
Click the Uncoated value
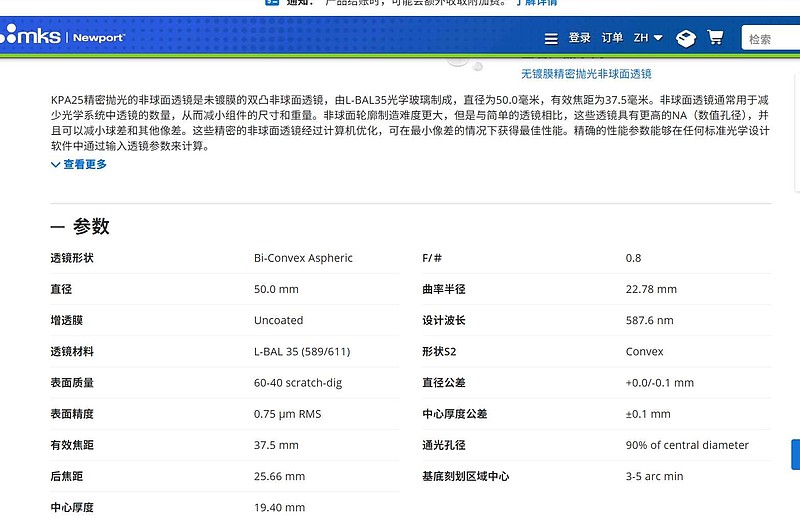click(x=279, y=320)
